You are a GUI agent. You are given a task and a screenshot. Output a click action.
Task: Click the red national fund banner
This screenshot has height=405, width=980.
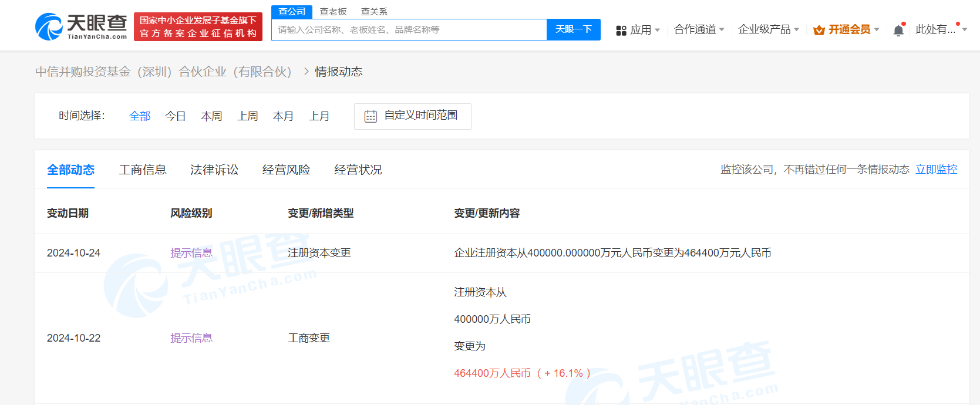click(198, 27)
